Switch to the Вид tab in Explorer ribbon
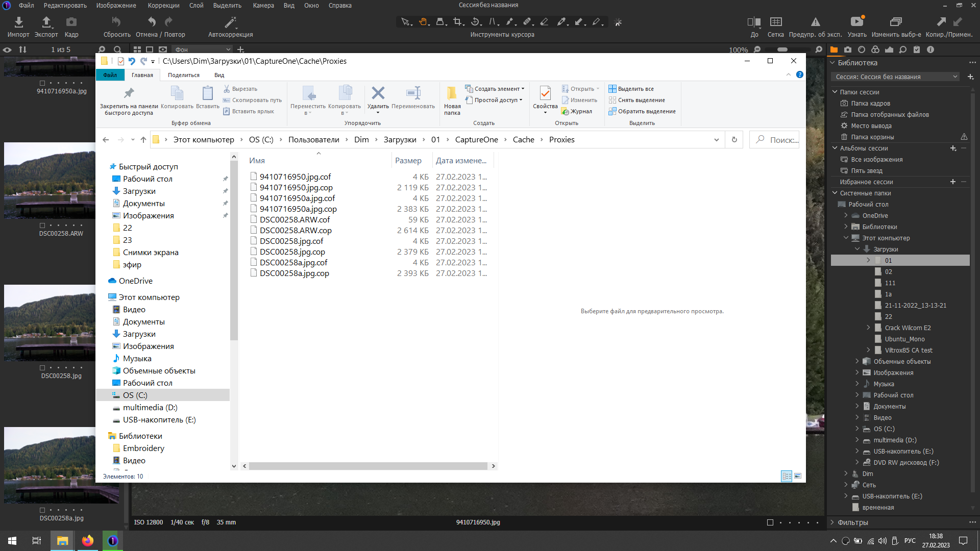The image size is (980, 551). [x=219, y=75]
